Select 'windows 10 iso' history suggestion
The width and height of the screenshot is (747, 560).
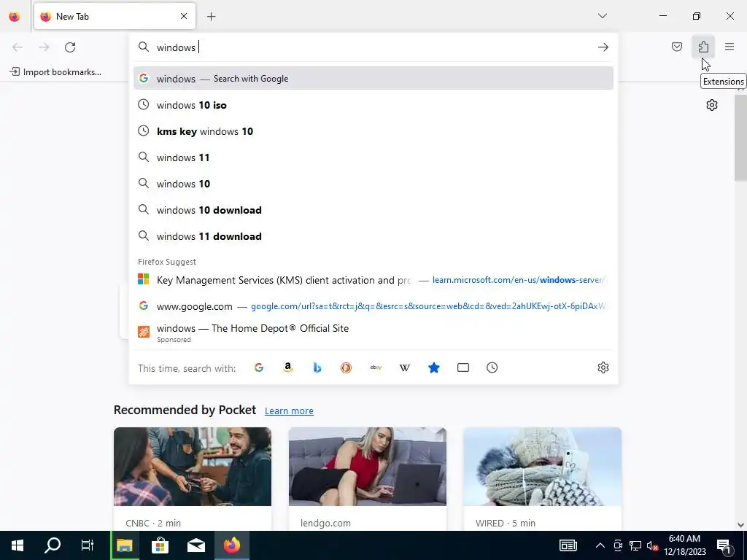point(373,105)
